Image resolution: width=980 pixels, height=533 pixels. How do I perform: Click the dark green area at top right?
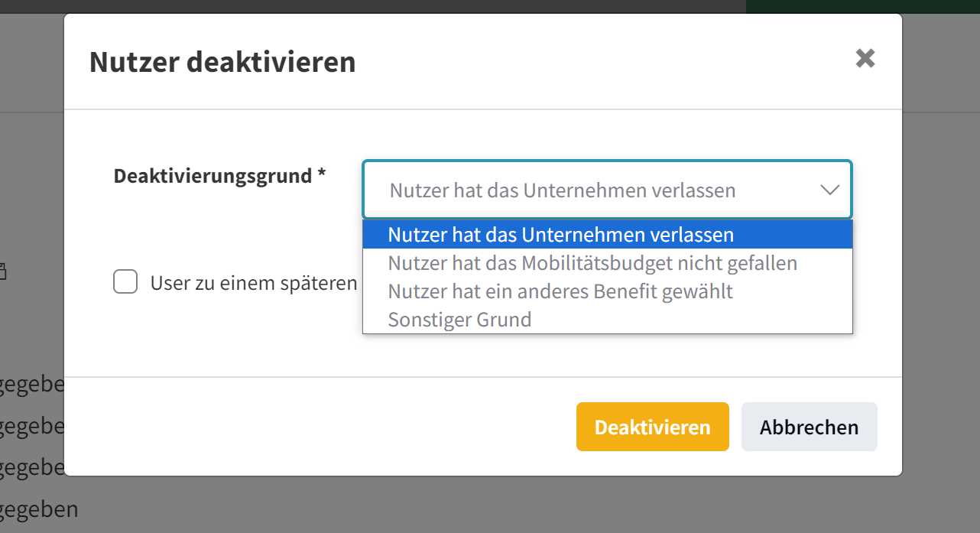(862, 6)
